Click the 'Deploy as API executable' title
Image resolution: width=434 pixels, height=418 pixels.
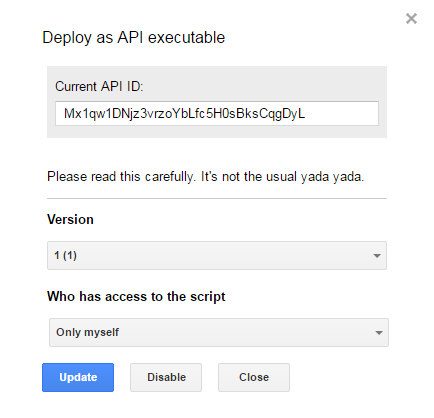(134, 37)
